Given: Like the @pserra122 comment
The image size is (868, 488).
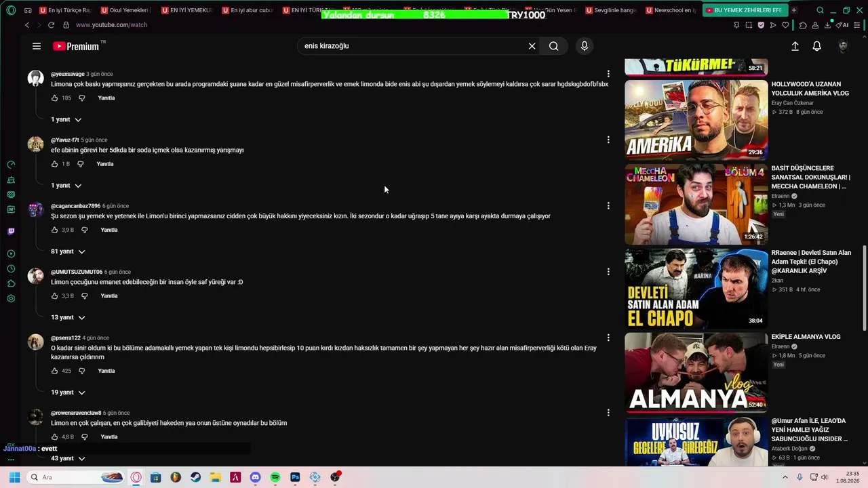Looking at the screenshot, I should click(x=54, y=371).
